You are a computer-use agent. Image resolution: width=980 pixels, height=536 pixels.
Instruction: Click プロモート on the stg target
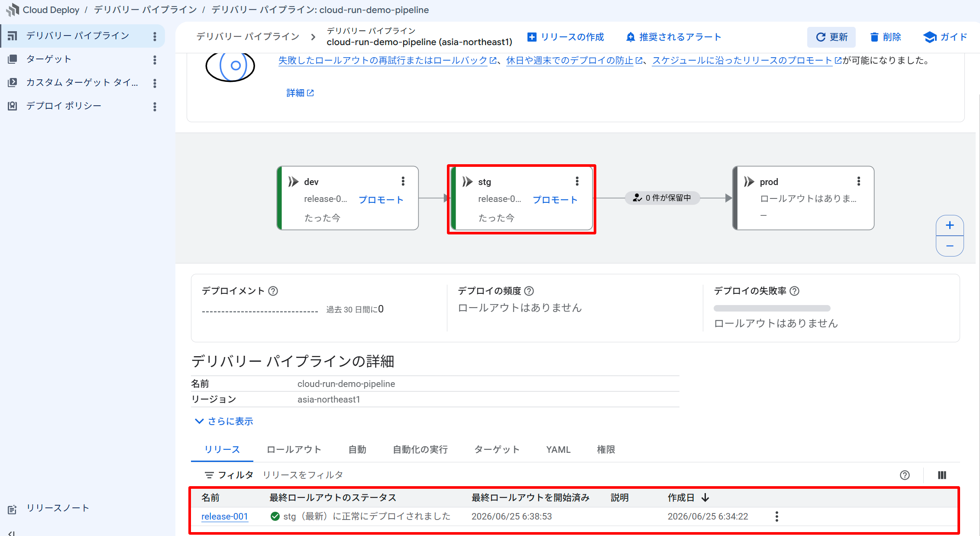(555, 200)
